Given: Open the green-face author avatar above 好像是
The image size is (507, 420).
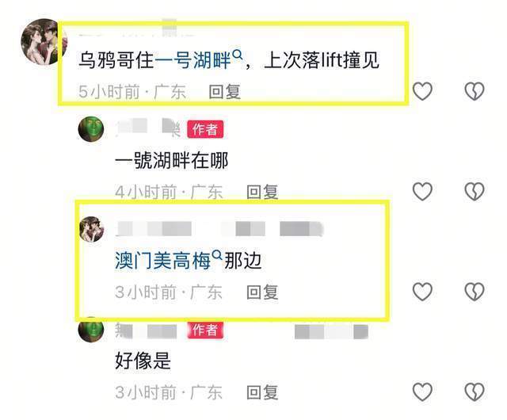Looking at the screenshot, I should [x=91, y=329].
